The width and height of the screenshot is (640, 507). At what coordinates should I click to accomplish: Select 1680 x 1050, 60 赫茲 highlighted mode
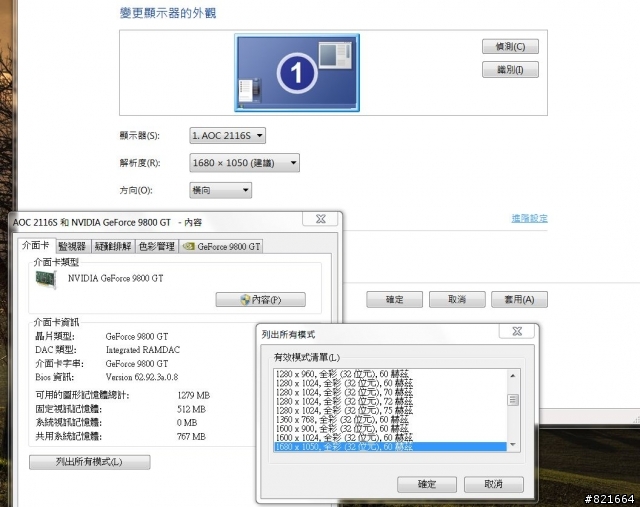(x=390, y=447)
